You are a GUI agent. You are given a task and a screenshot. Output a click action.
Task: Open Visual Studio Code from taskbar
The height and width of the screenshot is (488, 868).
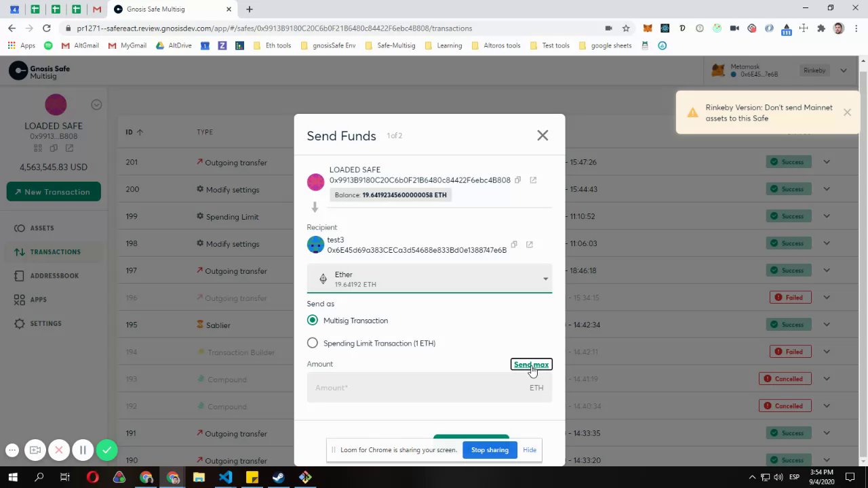(225, 477)
